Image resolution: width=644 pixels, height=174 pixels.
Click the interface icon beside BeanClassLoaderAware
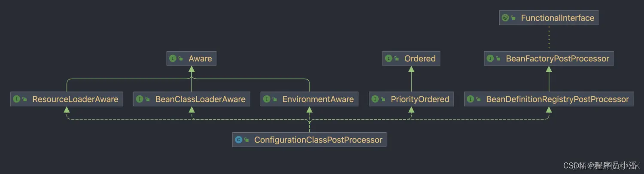pyautogui.click(x=140, y=99)
